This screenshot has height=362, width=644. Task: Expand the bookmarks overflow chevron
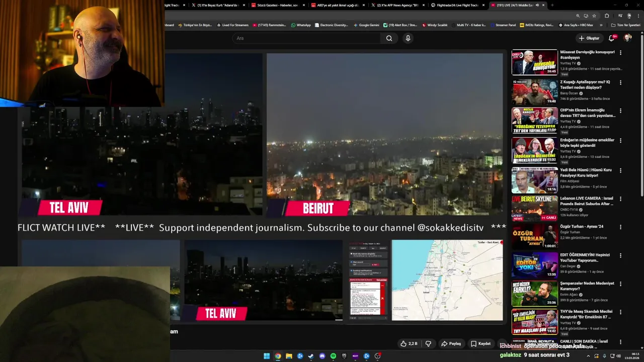pos(601,25)
